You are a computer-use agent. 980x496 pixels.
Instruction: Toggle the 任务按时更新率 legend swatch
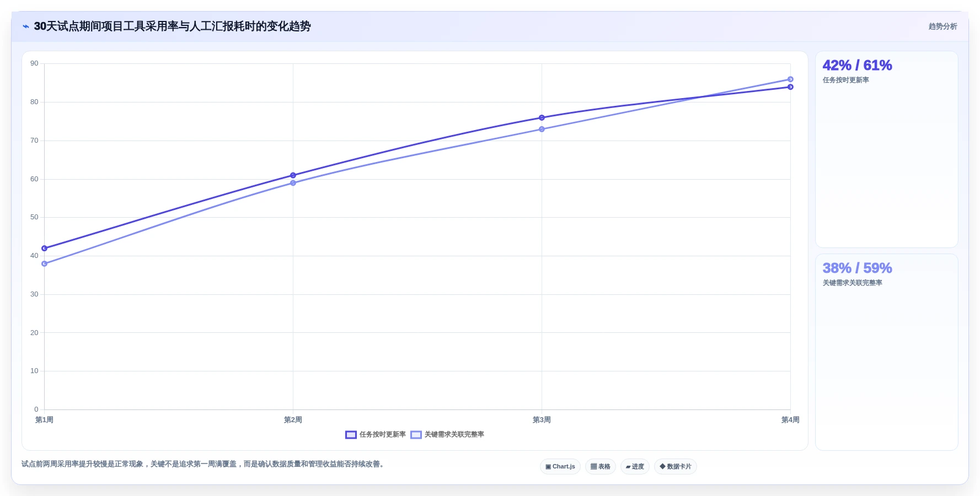[x=351, y=435]
